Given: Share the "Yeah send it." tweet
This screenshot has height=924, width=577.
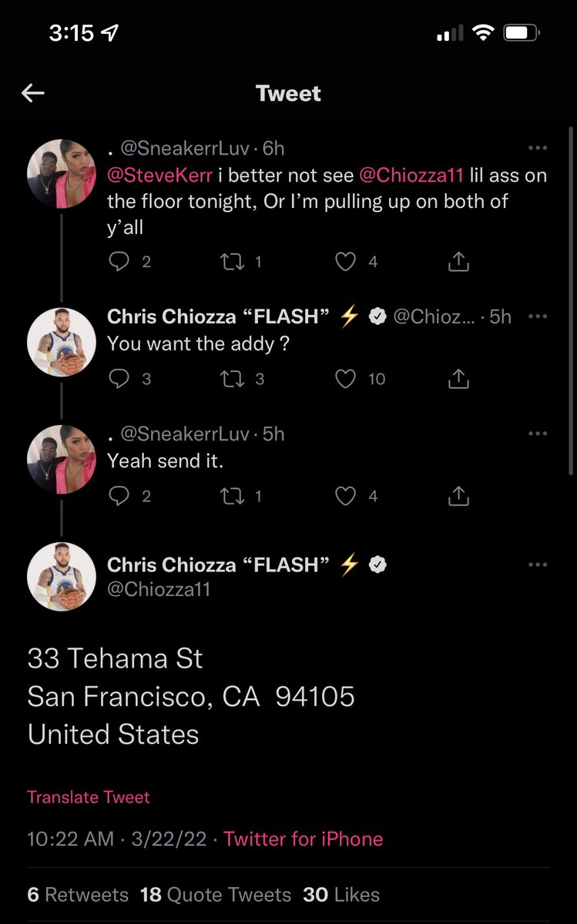Looking at the screenshot, I should 458,496.
